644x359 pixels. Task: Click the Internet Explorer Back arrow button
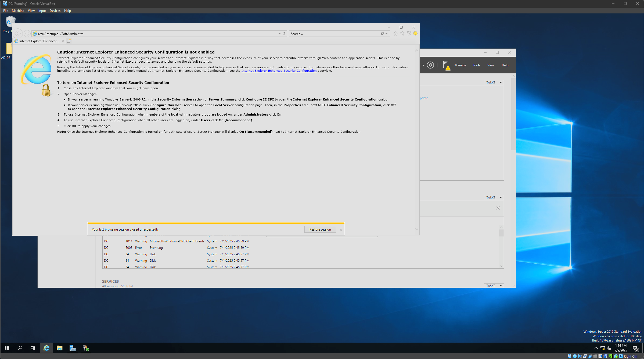coord(18,34)
